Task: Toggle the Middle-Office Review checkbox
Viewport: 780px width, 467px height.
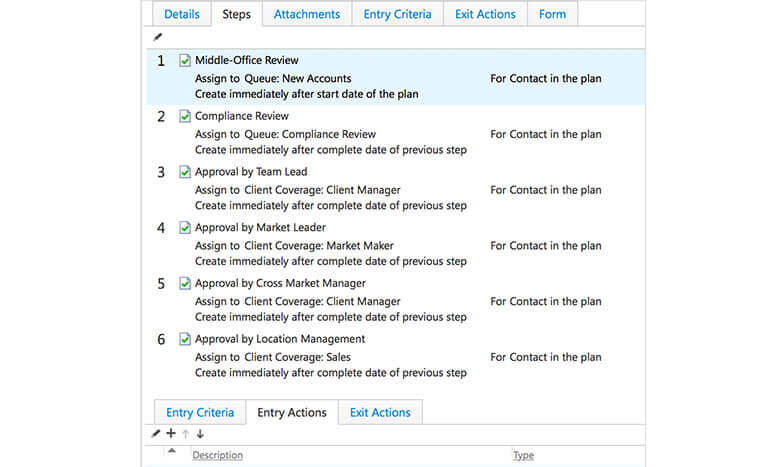Action: point(185,60)
